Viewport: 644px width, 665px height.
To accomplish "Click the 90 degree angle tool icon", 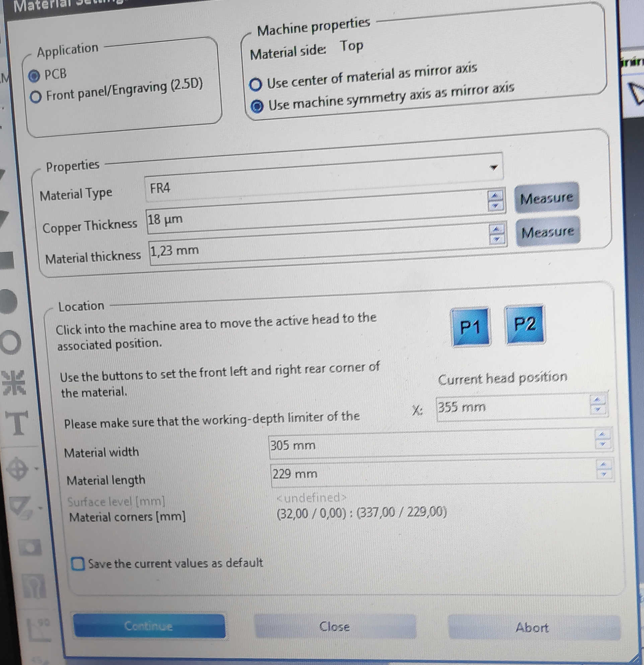I will pos(38,630).
